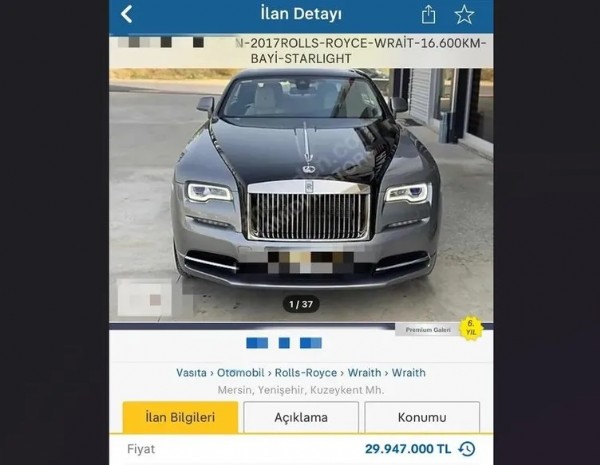Click the 1 / 37 photo counter
The width and height of the screenshot is (600, 465).
[x=301, y=304]
